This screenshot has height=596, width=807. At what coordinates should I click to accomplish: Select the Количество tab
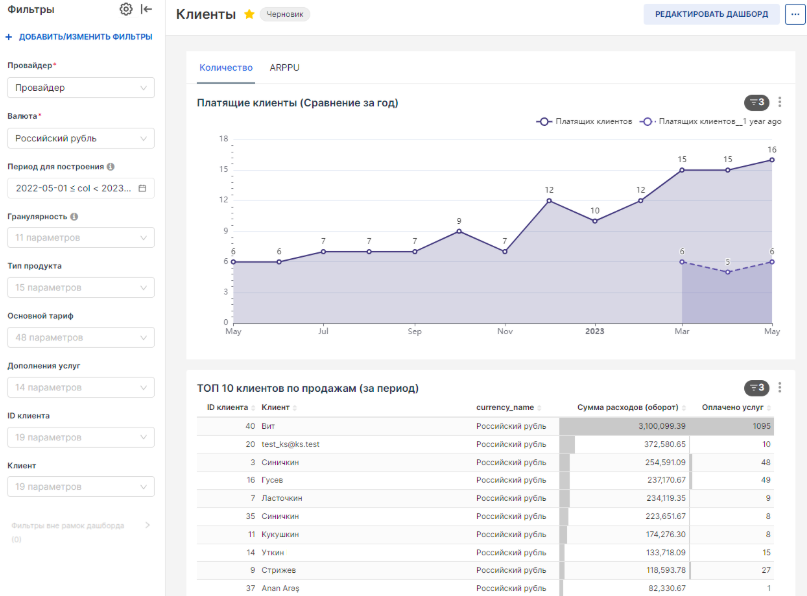click(x=226, y=68)
